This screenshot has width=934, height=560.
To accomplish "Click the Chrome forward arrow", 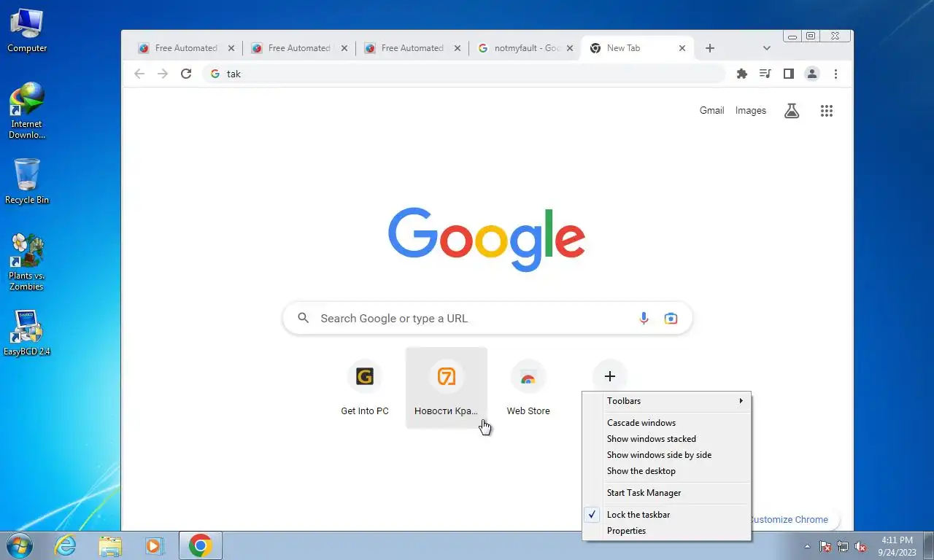I will (163, 74).
